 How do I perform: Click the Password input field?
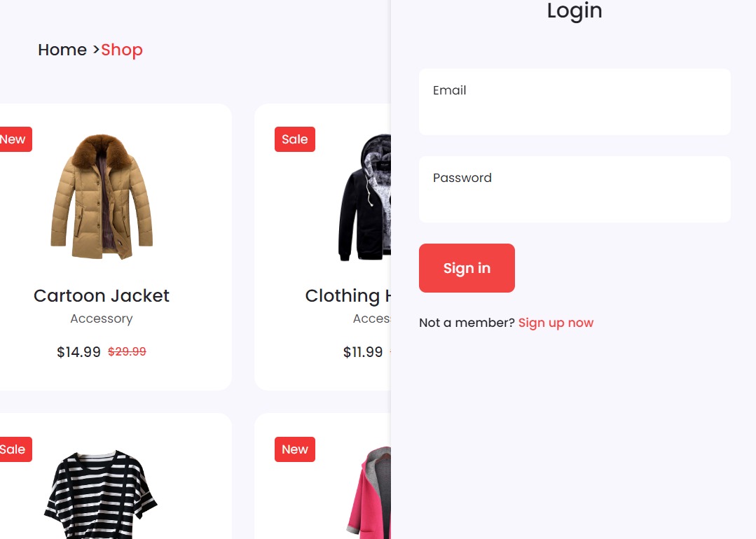click(x=575, y=189)
